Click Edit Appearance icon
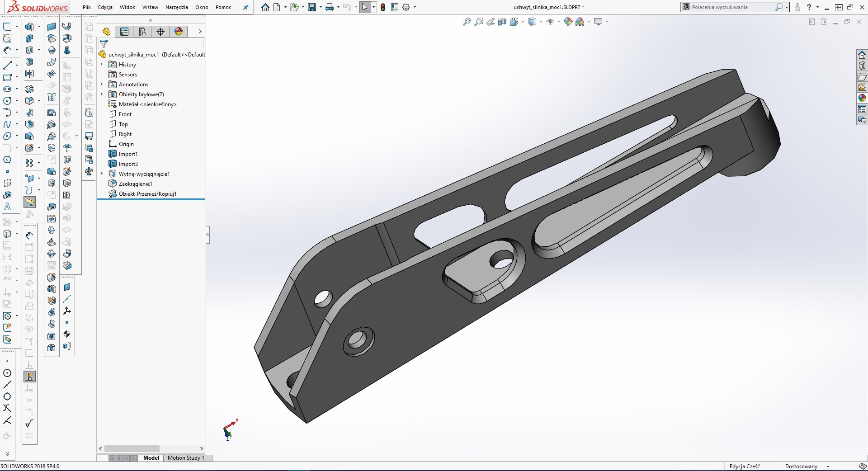 point(568,22)
